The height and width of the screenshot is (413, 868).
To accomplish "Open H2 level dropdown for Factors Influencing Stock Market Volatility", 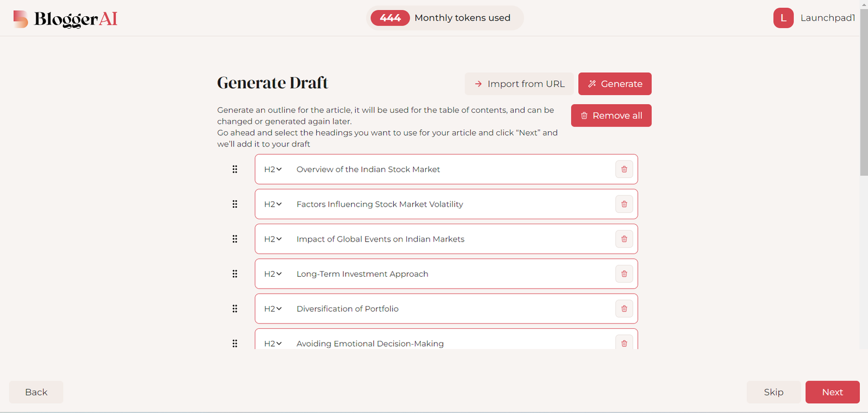I will [273, 204].
